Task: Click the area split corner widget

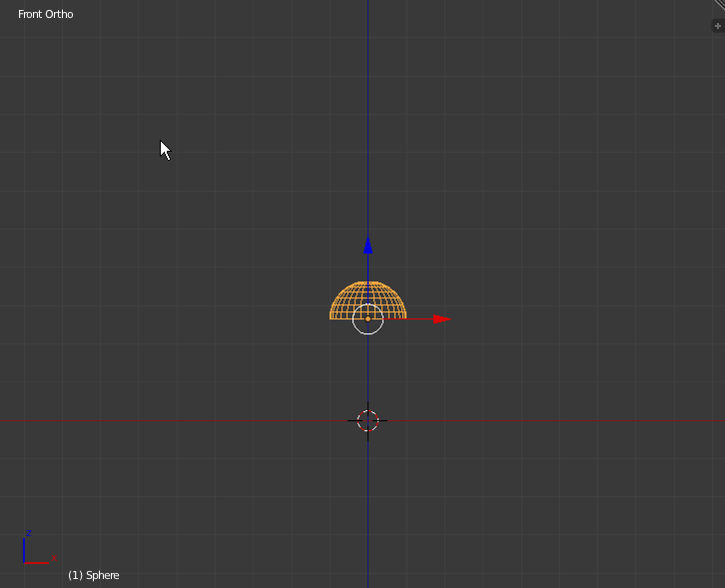Action: [720, 4]
